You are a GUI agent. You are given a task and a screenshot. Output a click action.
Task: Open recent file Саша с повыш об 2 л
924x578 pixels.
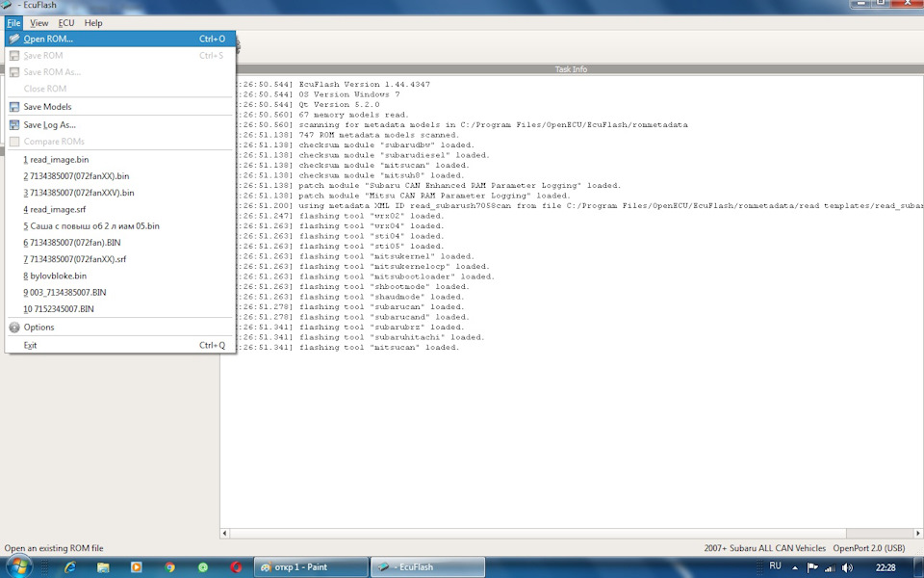(120, 225)
